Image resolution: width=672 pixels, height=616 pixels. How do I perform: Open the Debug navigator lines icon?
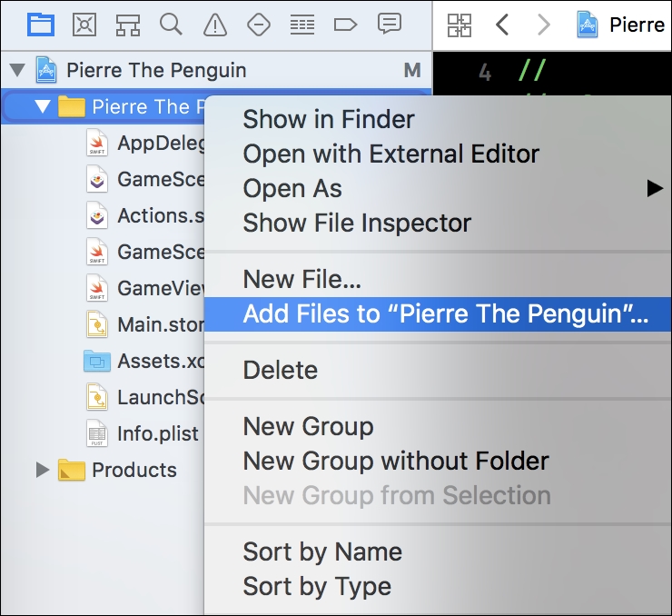302,25
